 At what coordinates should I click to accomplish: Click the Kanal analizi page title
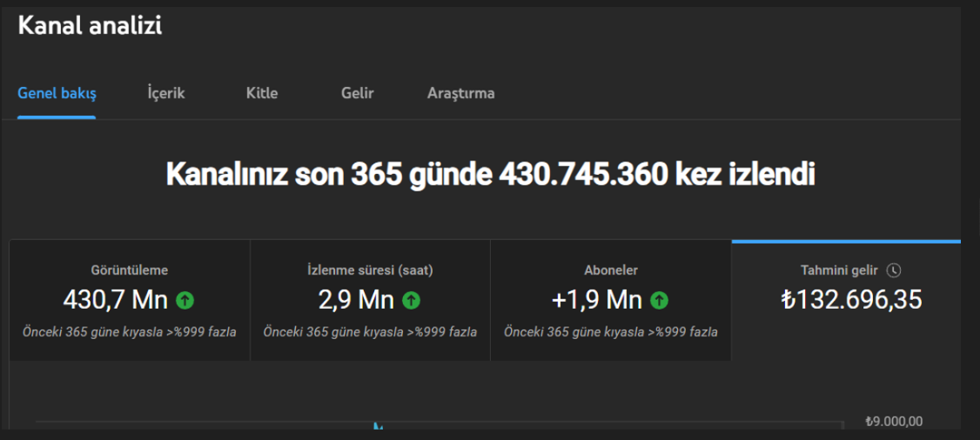90,26
